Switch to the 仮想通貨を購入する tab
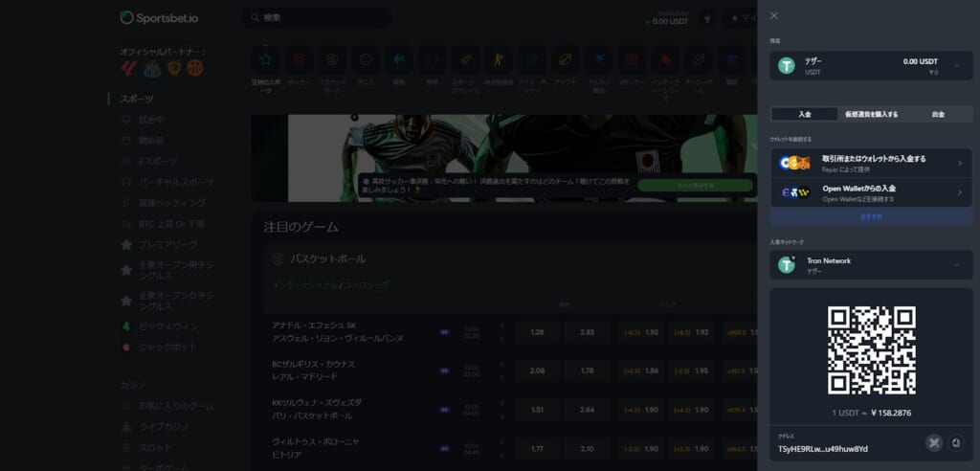Screen dimensions: 980x471 (x=871, y=115)
